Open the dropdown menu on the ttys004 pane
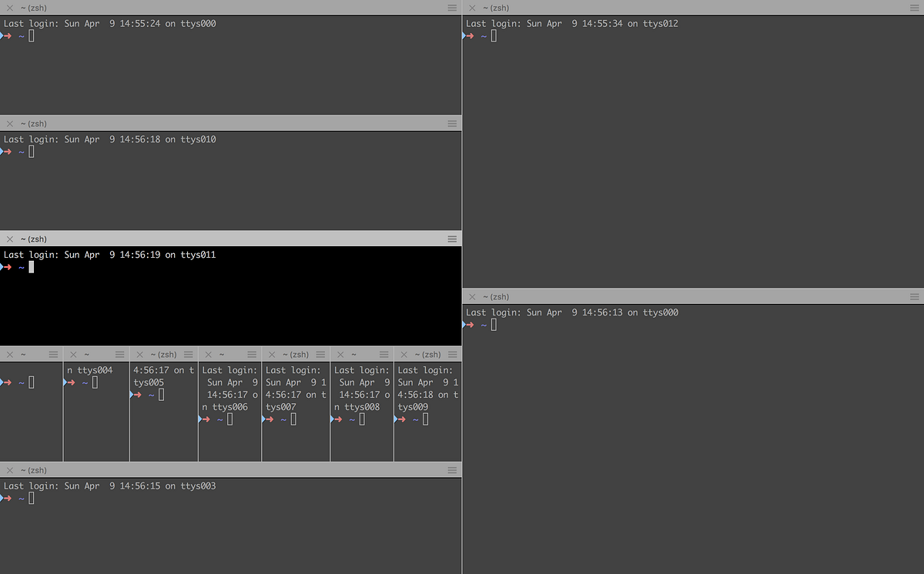Viewport: 924px width, 574px height. pyautogui.click(x=119, y=354)
